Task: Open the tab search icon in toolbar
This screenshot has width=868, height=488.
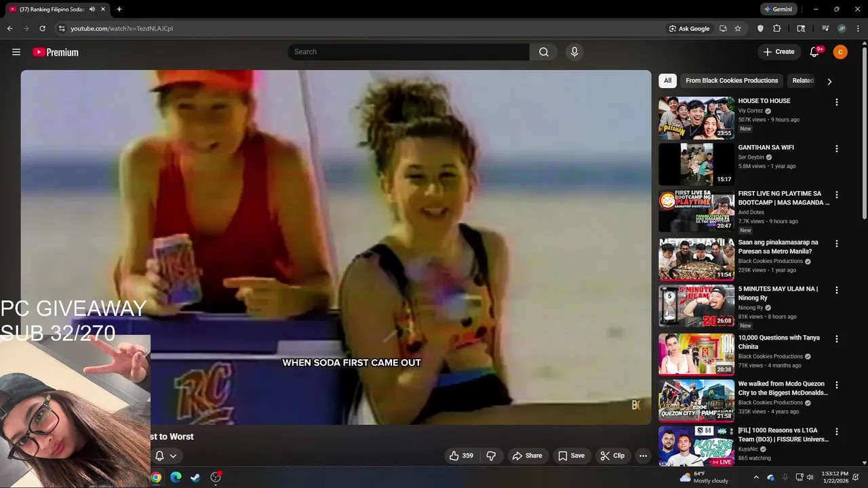Action: 801,28
